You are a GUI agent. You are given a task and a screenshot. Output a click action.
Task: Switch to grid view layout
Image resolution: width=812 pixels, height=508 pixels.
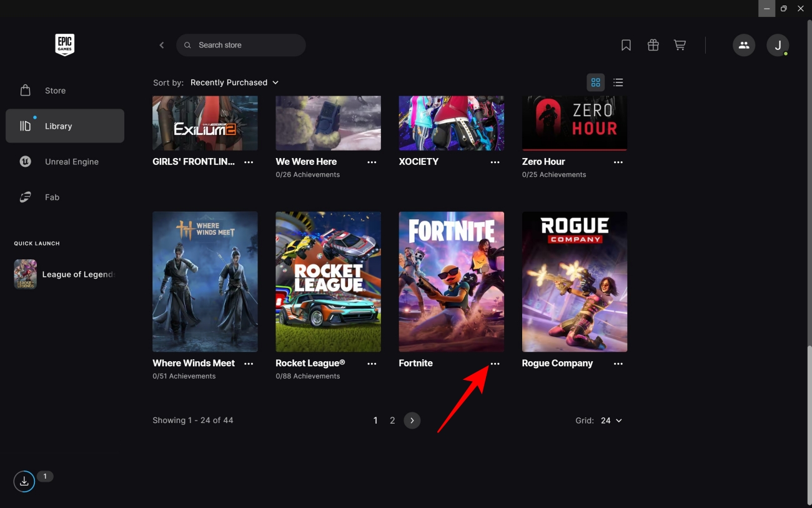[x=596, y=82]
